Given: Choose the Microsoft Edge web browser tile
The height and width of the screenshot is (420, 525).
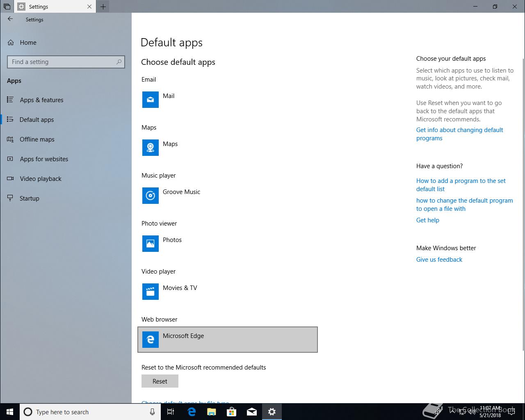Looking at the screenshot, I should pos(227,340).
